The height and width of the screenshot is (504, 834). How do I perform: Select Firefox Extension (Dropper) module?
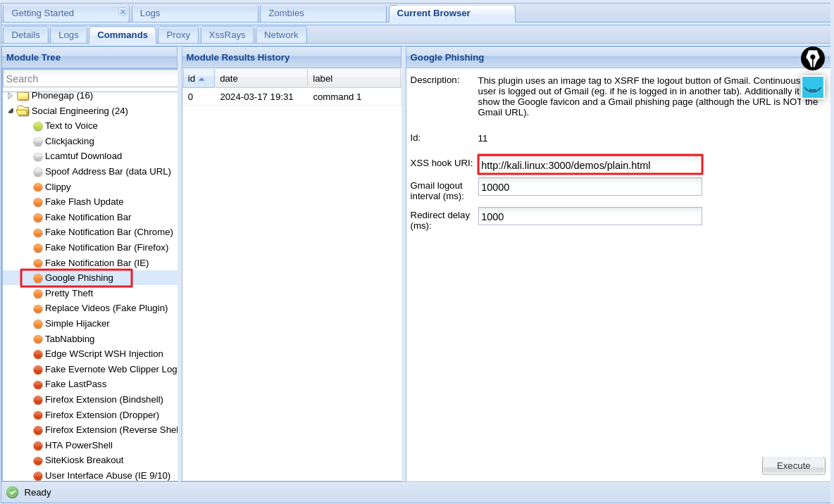point(102,415)
